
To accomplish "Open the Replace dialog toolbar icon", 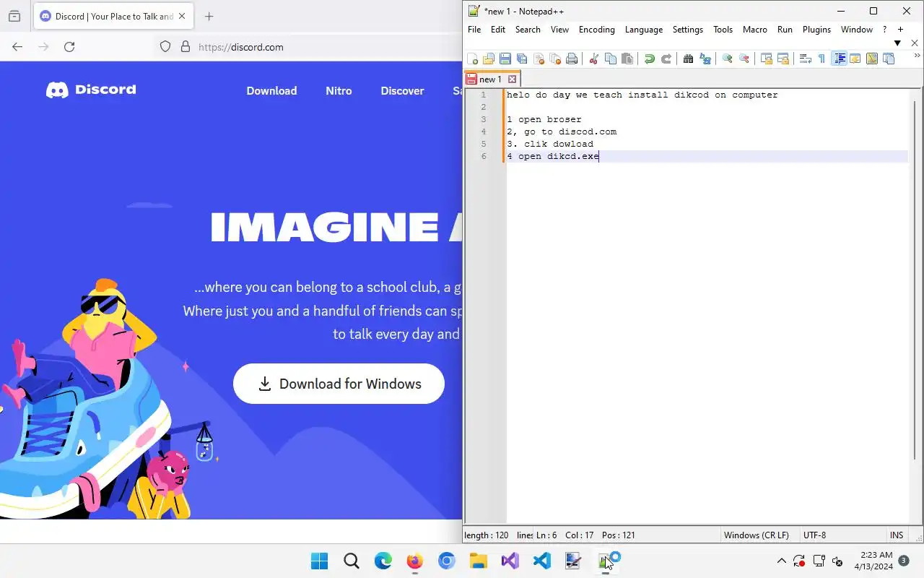I will coord(705,59).
